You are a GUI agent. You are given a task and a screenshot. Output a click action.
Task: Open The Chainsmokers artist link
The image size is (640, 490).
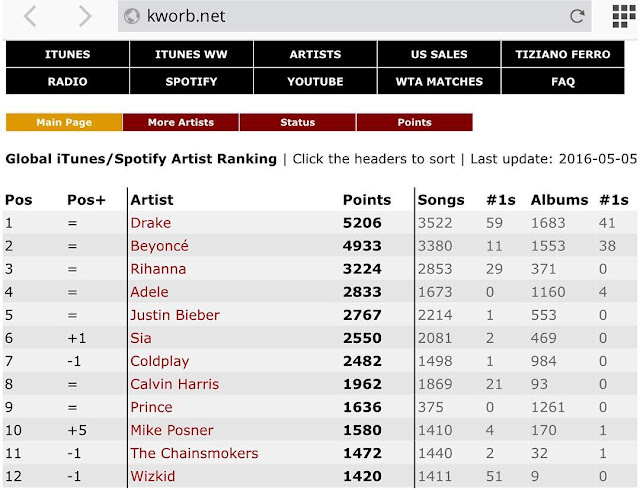186,454
